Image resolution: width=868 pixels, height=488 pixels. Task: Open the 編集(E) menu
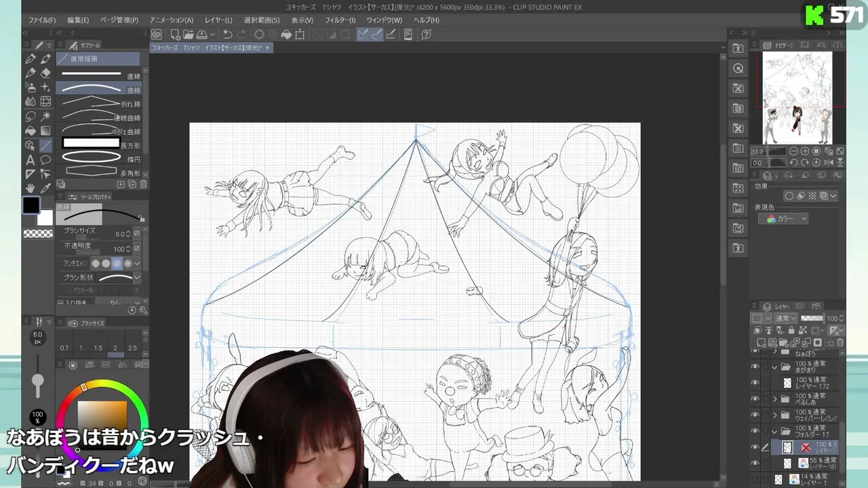tap(78, 20)
